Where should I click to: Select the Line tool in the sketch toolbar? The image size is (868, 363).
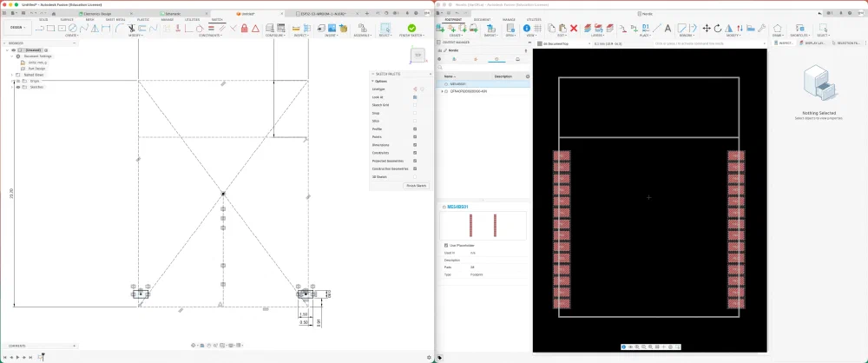(40, 28)
